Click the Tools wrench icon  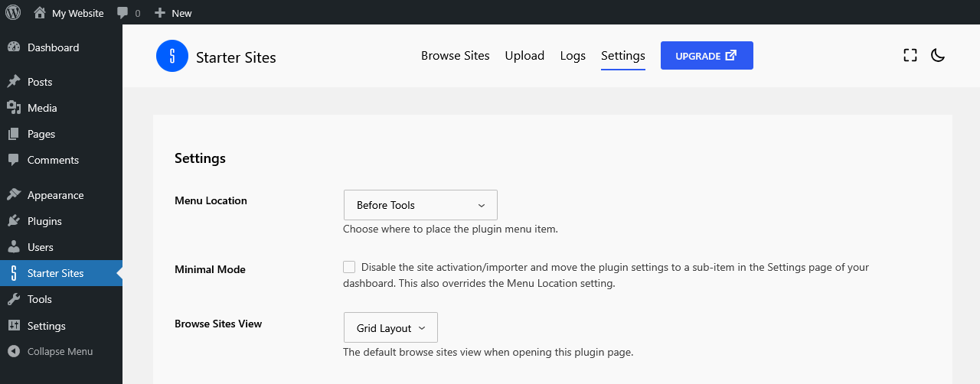(x=14, y=299)
